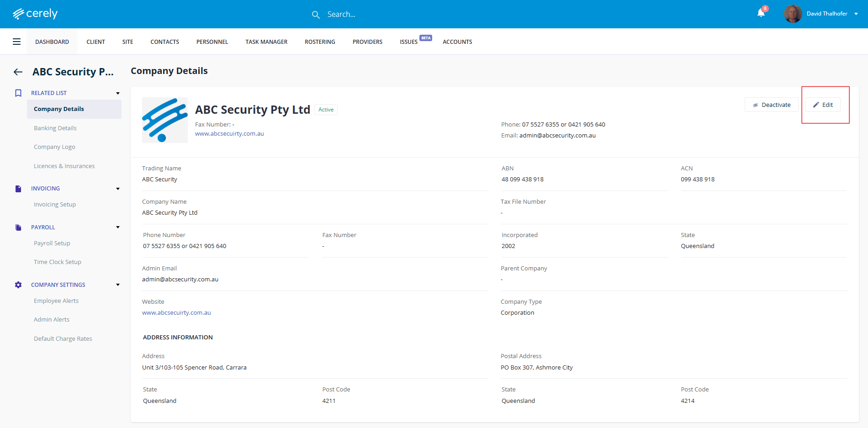Click the Payroll section icon
Screen dimensions: 868x428
tap(18, 227)
